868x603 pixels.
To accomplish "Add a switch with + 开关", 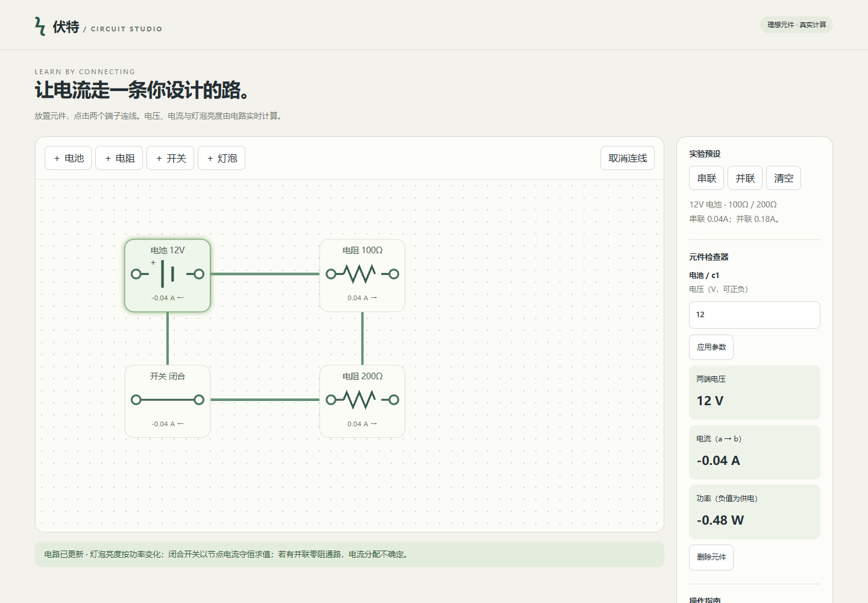I will (x=171, y=158).
